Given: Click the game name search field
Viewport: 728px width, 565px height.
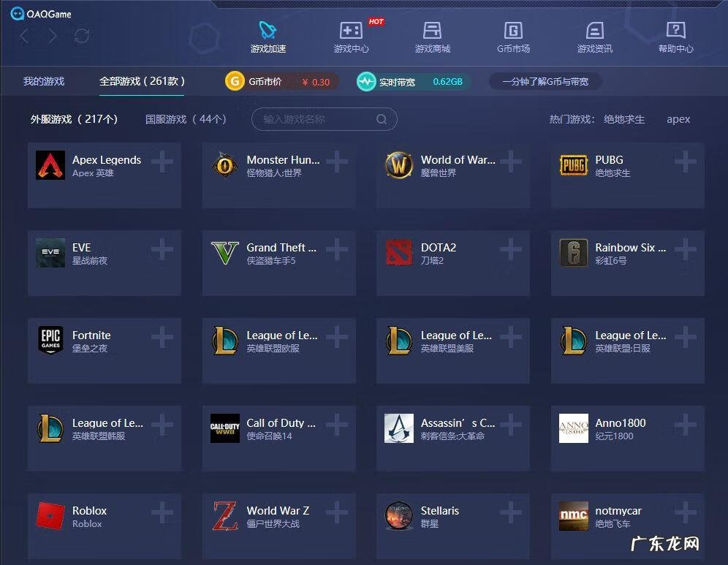Looking at the screenshot, I should pos(314,119).
